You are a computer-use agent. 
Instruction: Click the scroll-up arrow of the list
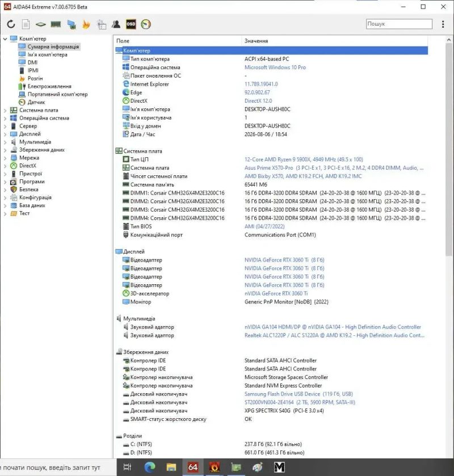click(x=448, y=40)
